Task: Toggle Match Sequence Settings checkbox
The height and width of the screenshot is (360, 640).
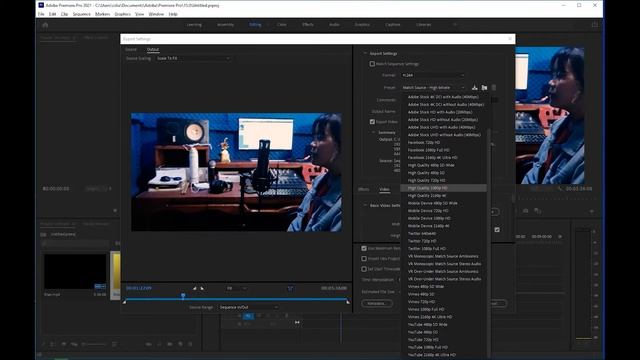Action: tap(372, 64)
